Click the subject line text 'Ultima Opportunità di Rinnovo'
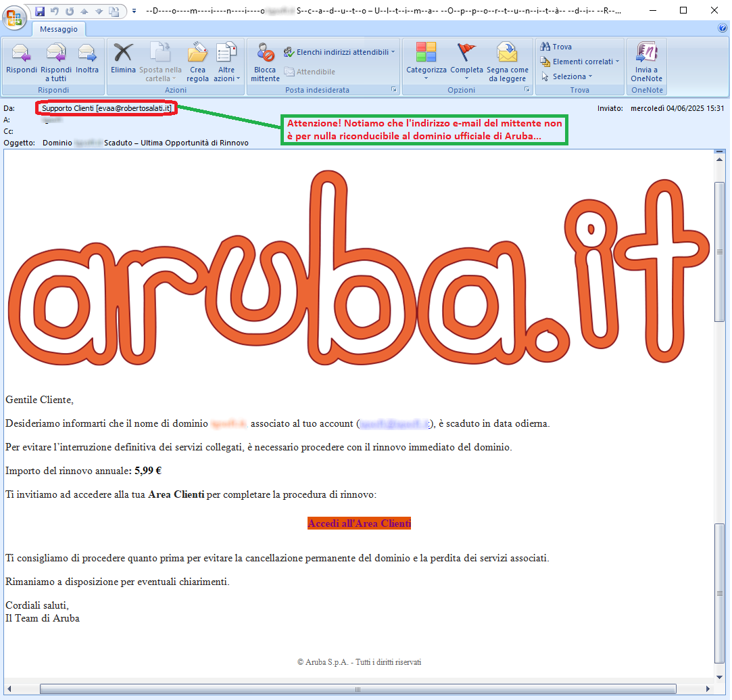The image size is (732, 700). (195, 143)
